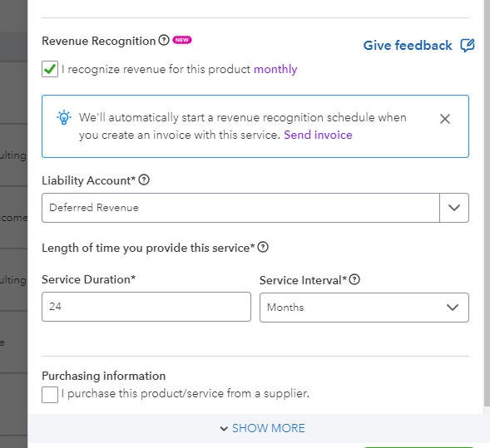This screenshot has height=448, width=490.
Task: Expand SHOW MORE section
Action: (262, 428)
